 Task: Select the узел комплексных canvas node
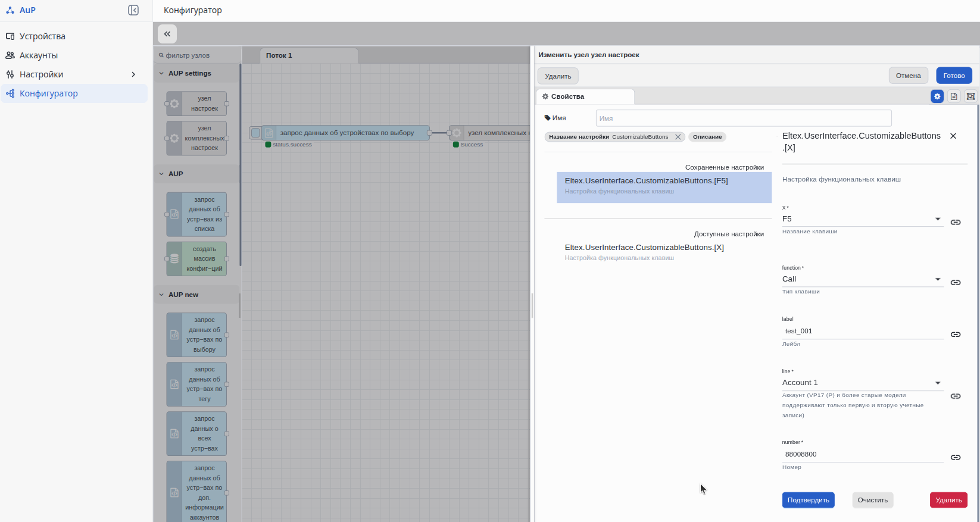pyautogui.click(x=491, y=133)
